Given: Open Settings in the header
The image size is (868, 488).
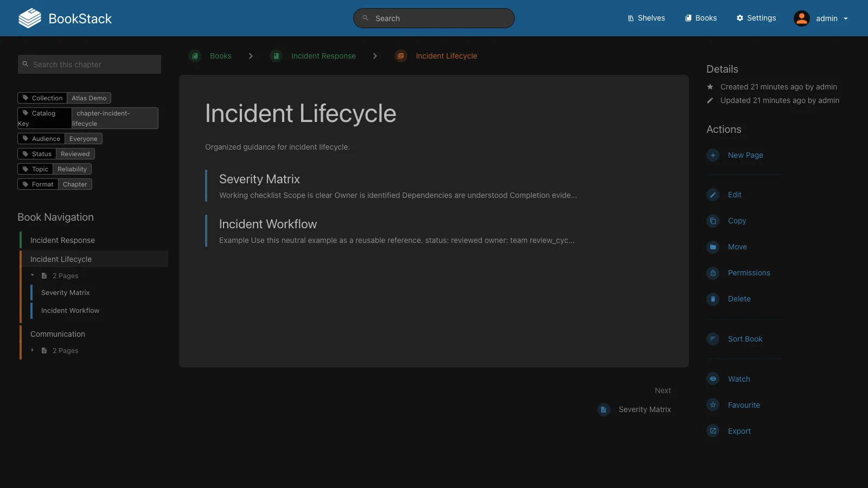Looking at the screenshot, I should (756, 18).
